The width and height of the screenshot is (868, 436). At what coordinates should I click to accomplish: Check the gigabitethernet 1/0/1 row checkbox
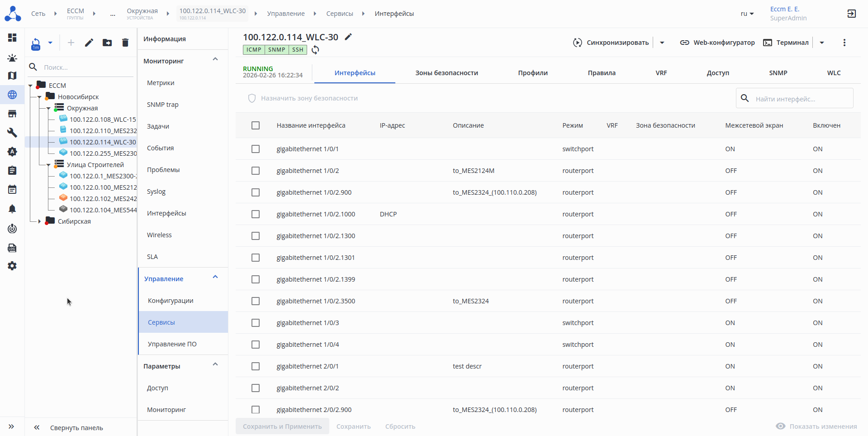[x=256, y=149]
